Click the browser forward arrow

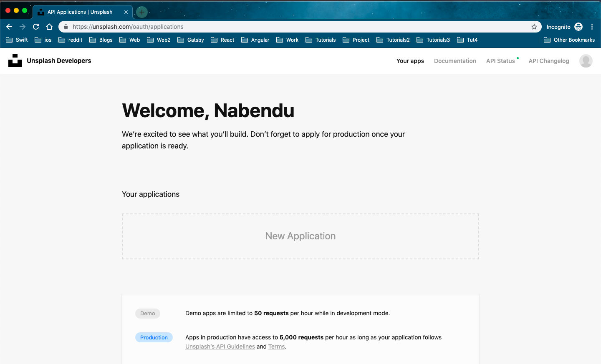(x=23, y=27)
